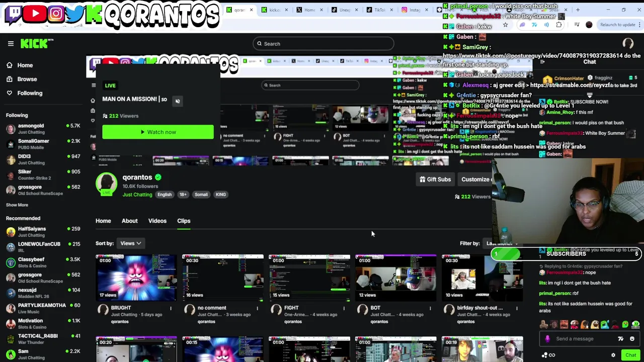Viewport: 644px width, 362px height.
Task: Click Relaunch to update in Chrome
Action: click(x=618, y=25)
